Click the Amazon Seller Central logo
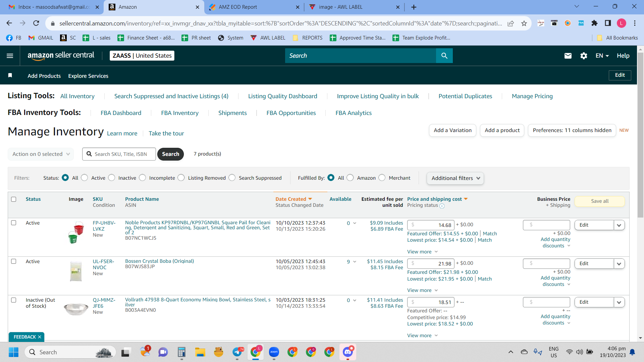This screenshot has height=362, width=644. (61, 56)
